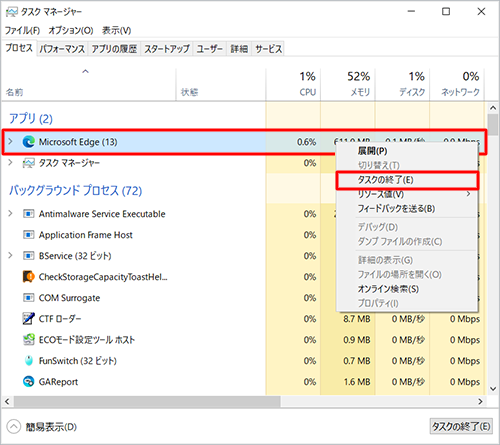The image size is (500, 445).
Task: Click the アプリ (2) group heading
Action: point(31,118)
